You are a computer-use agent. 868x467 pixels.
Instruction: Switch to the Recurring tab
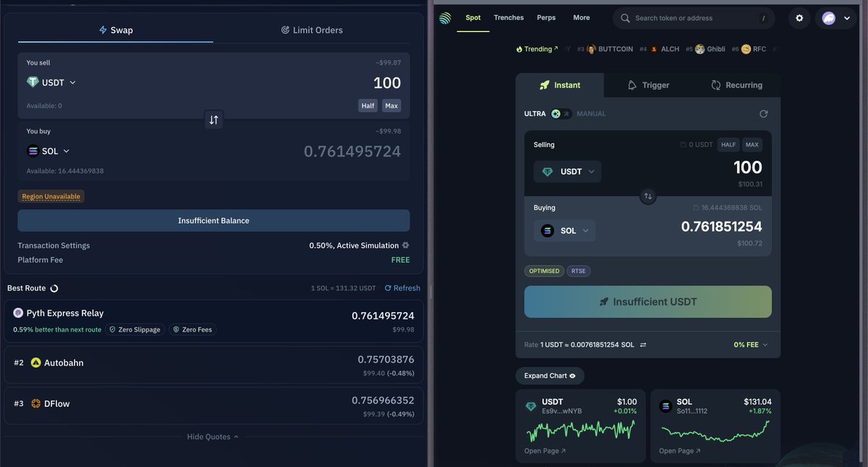pos(736,85)
